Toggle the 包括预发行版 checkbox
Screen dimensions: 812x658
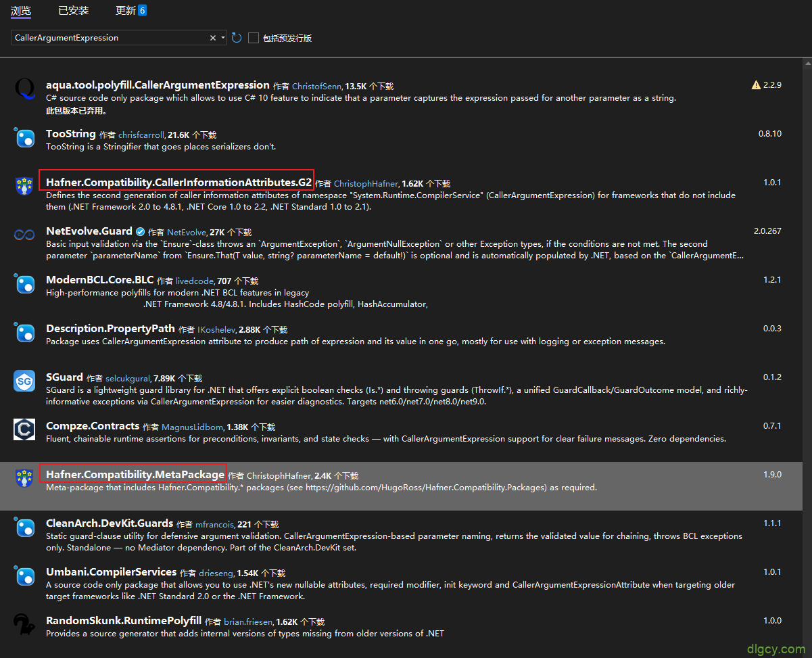click(x=254, y=38)
